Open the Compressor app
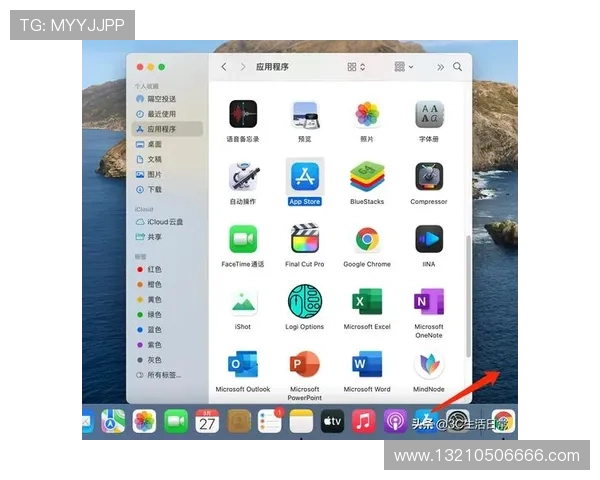The width and height of the screenshot is (600, 480). tap(429, 176)
